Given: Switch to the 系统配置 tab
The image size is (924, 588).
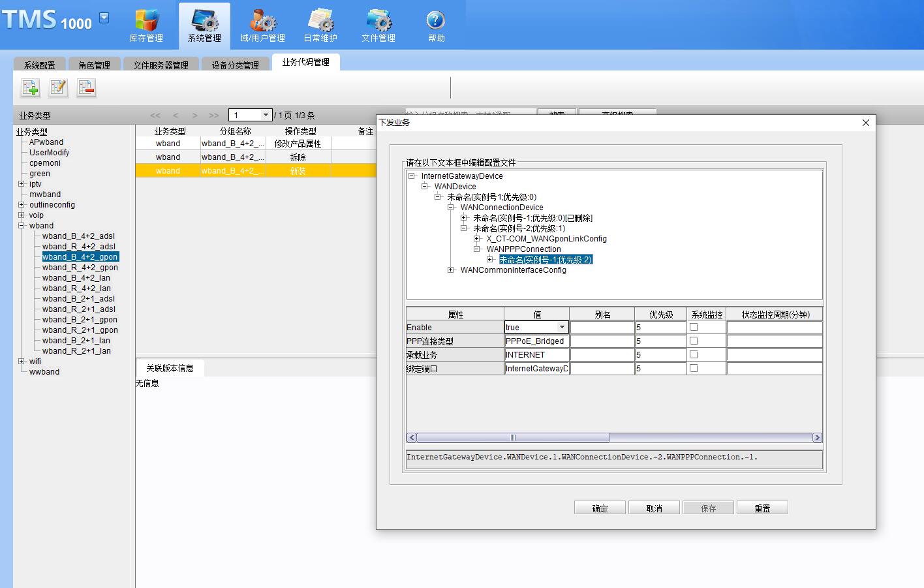Looking at the screenshot, I should tap(39, 65).
